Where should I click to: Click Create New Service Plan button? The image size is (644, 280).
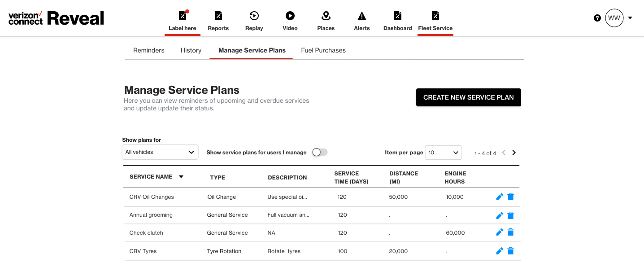tap(469, 97)
